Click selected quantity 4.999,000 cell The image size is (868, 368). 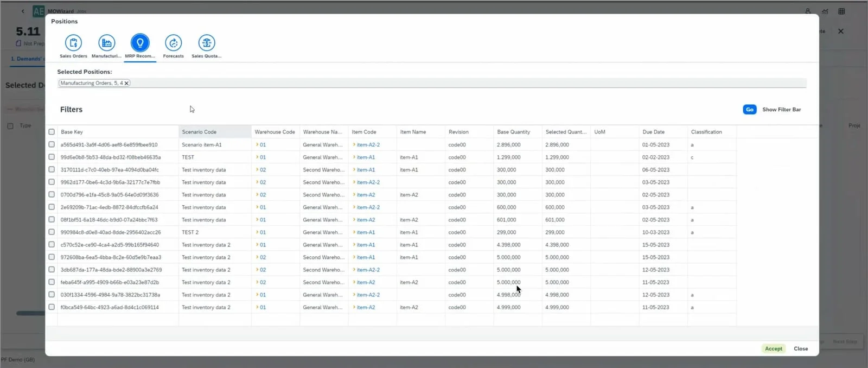point(557,307)
